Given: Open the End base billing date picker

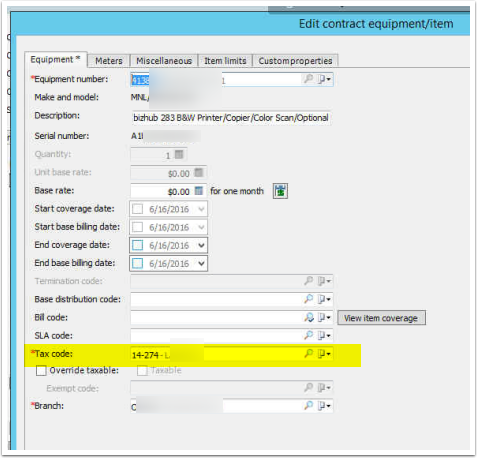Looking at the screenshot, I should click(x=201, y=263).
